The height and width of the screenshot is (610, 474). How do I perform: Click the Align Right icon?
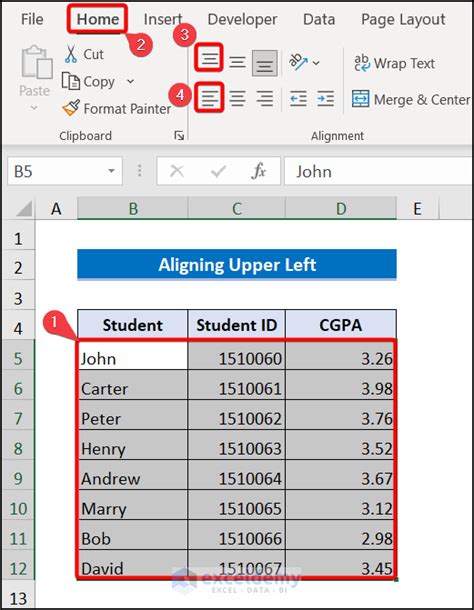pyautogui.click(x=265, y=98)
